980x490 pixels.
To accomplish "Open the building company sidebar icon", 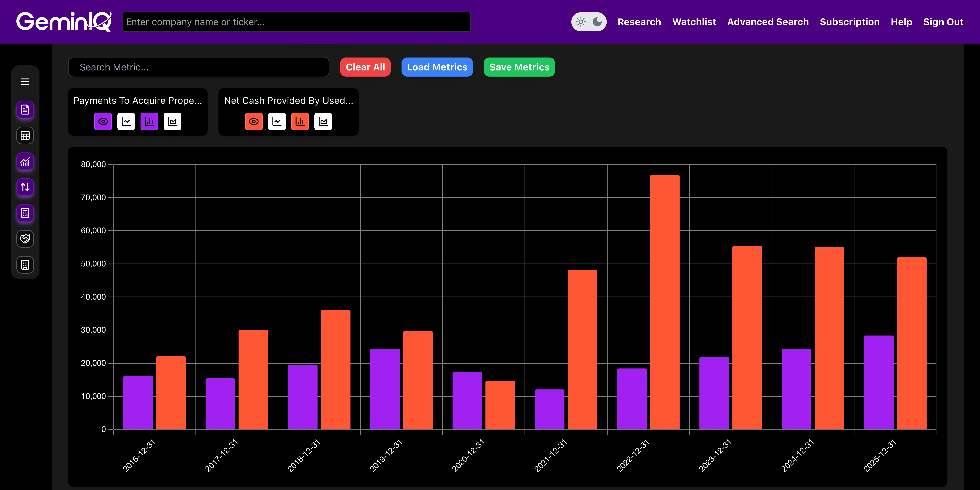I will (25, 265).
